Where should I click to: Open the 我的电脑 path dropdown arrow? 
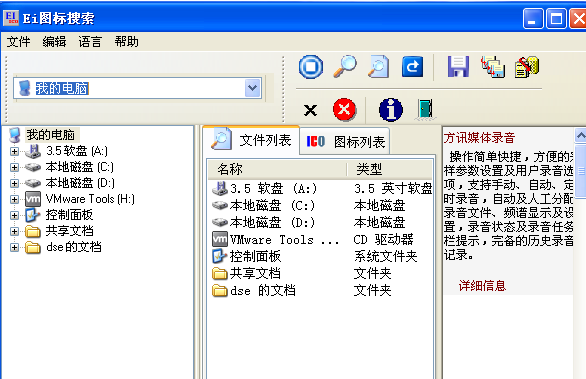[x=253, y=88]
